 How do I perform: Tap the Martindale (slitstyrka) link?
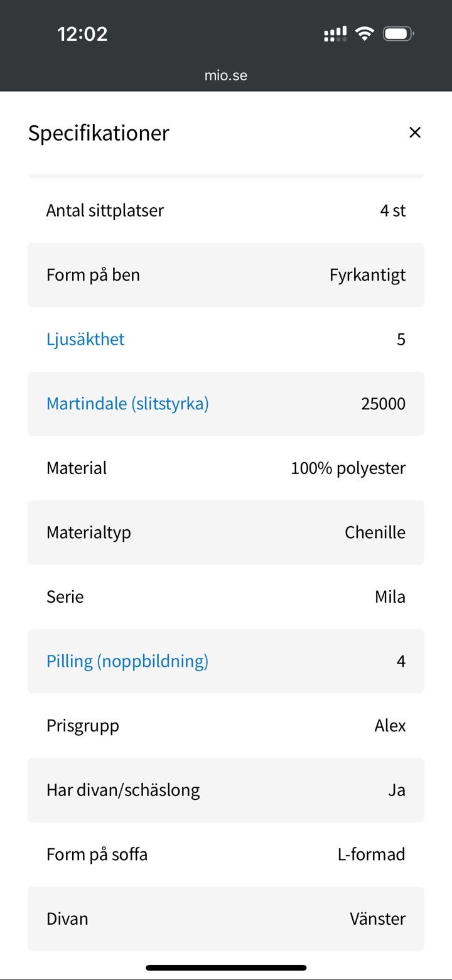tap(127, 403)
